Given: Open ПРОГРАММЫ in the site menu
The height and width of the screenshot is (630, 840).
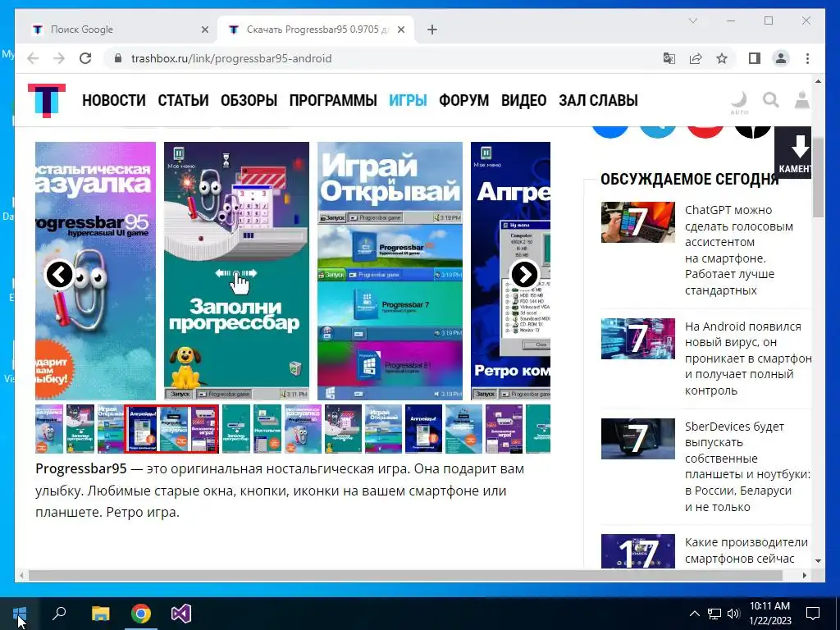Looking at the screenshot, I should [x=333, y=100].
